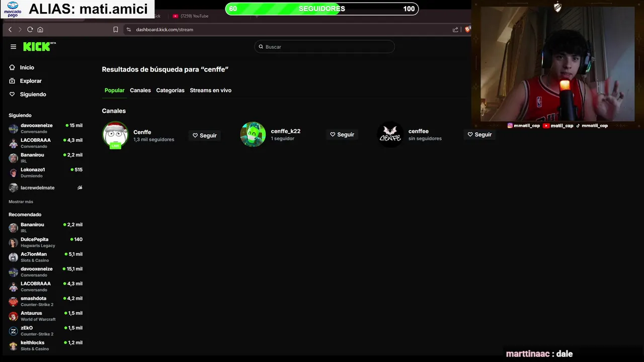Viewport: 644px width, 362px height.
Task: Select the Popular tab
Action: (114, 90)
